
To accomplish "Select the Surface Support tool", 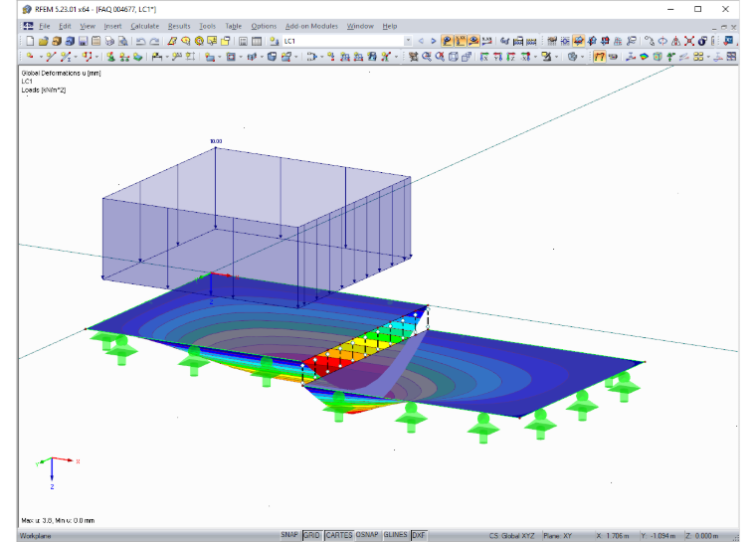I will (x=138, y=57).
